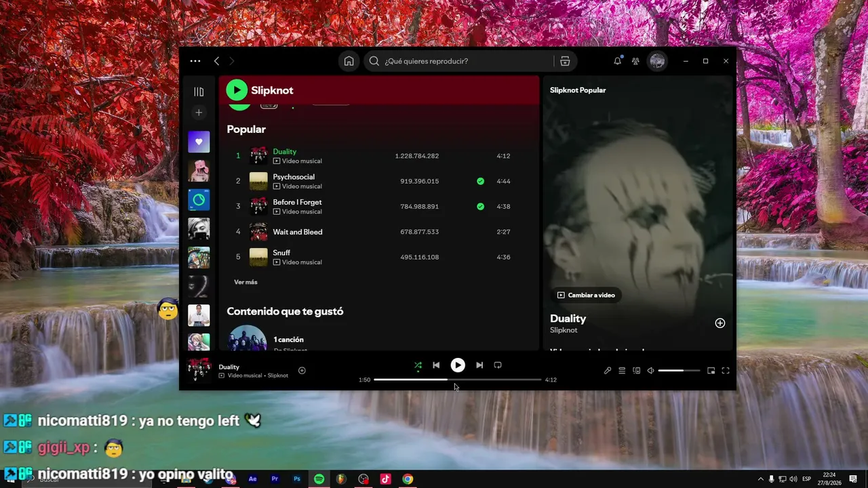The height and width of the screenshot is (488, 868).
Task: Open the Liked Songs heart playlist
Action: (x=199, y=142)
